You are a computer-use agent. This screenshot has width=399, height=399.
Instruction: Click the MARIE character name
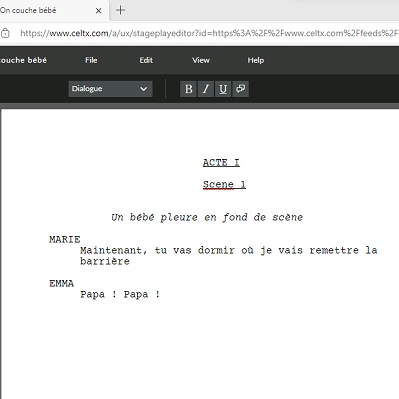65,239
